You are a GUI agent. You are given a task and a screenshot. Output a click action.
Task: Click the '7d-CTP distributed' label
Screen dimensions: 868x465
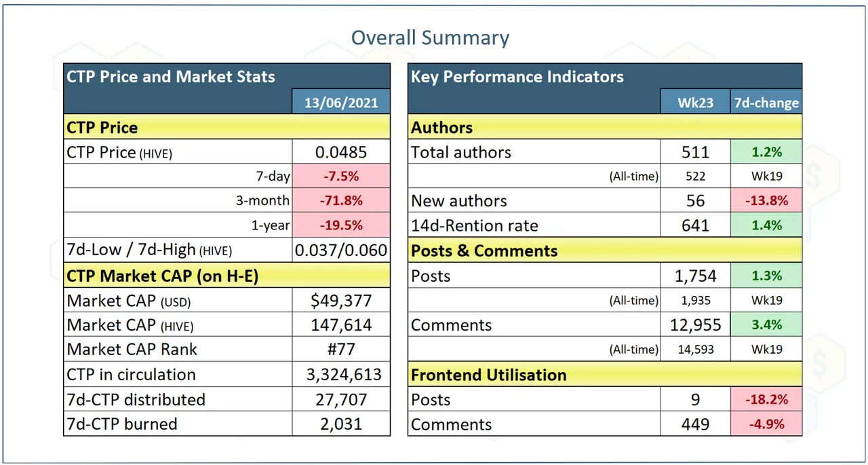(x=136, y=399)
